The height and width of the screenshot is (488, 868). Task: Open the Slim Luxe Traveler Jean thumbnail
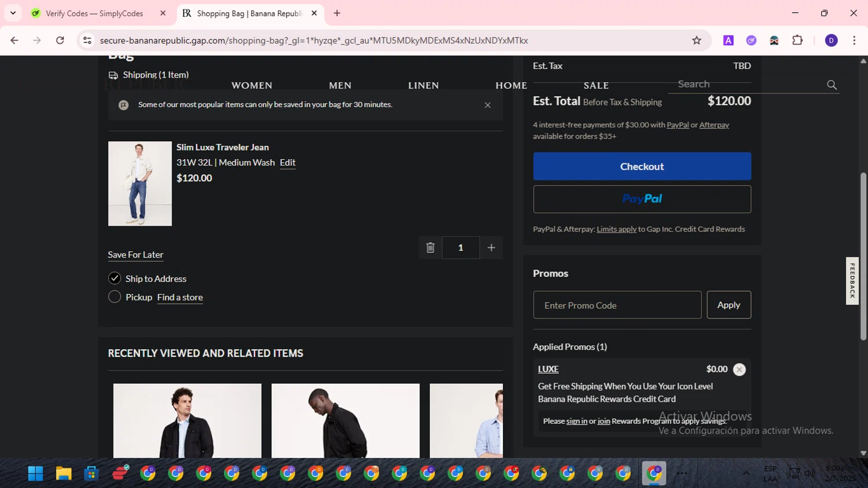[x=140, y=184]
